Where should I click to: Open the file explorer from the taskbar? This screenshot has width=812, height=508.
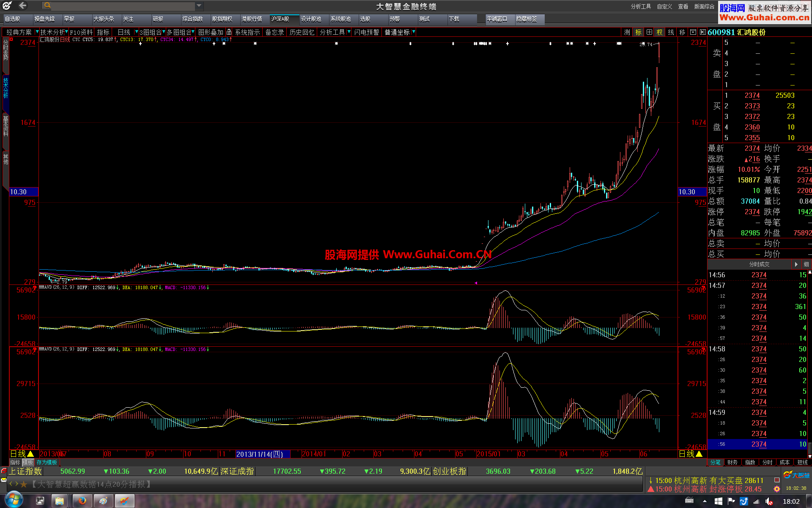point(60,501)
